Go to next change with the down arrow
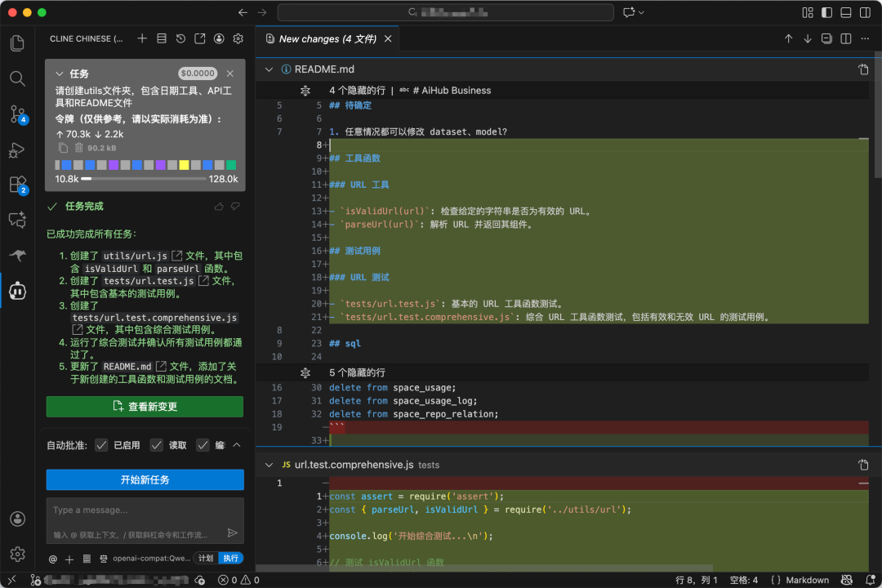 point(808,38)
